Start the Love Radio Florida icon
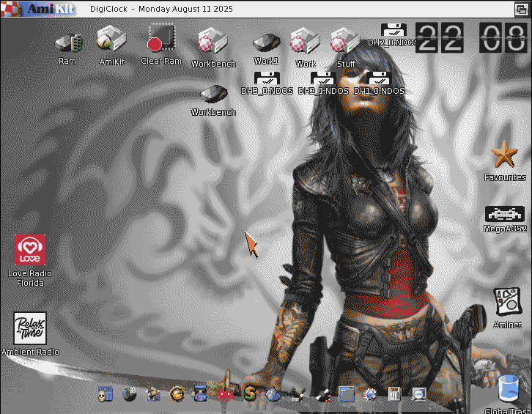Screen dimensions: 532x414 tap(30, 250)
